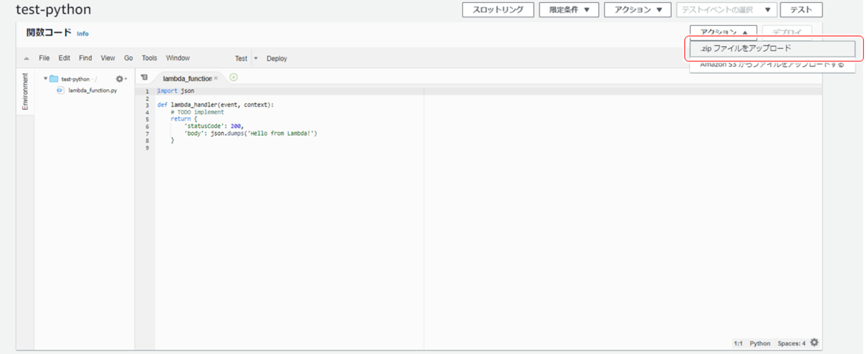Collapse the menu bar with the up arrow
Viewport: 868px width, 354px height.
tap(27, 59)
